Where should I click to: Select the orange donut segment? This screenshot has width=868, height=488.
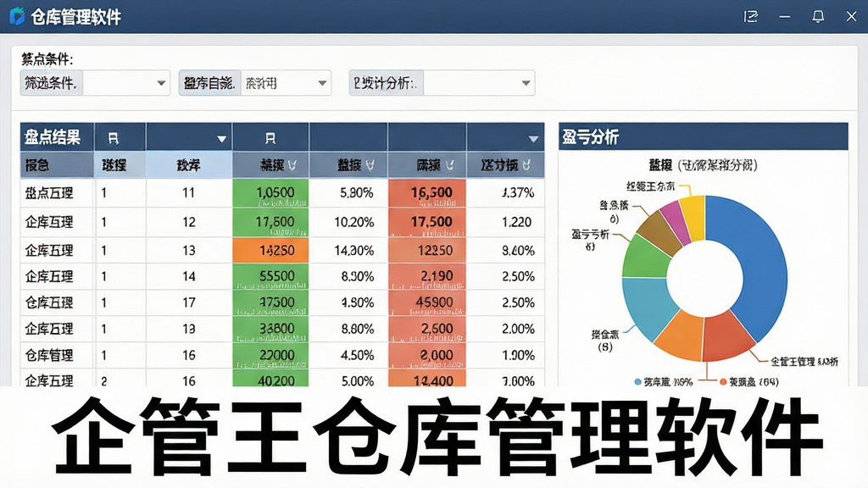(681, 335)
